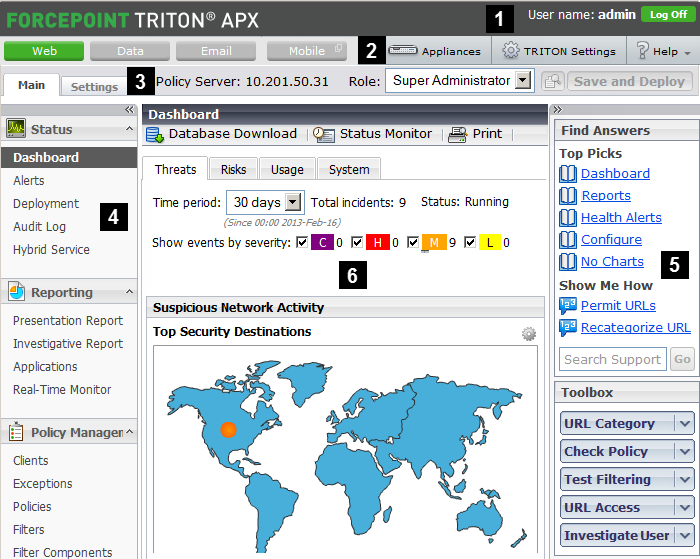Click the view pending changes icon beside Save and Deploy
The width and height of the screenshot is (700, 559).
553,81
